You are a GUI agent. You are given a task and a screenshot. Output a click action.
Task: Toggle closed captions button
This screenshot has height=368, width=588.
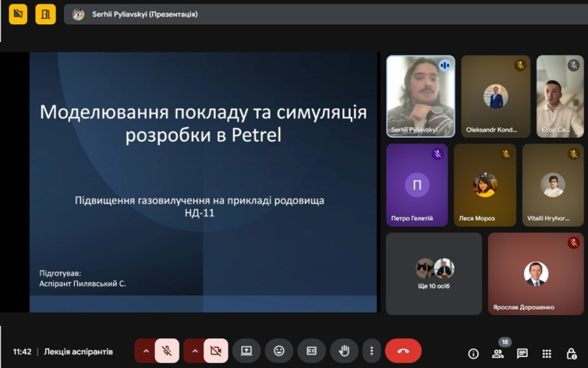312,351
